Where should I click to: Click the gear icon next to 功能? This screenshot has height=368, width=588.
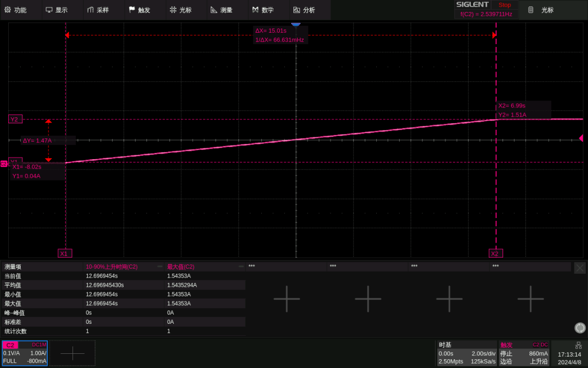click(x=8, y=10)
